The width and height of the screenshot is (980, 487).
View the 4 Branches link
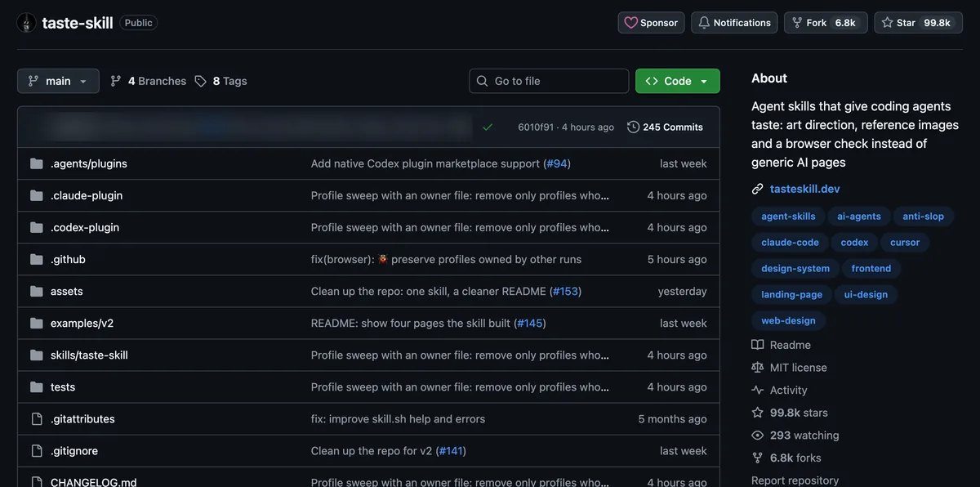(148, 81)
